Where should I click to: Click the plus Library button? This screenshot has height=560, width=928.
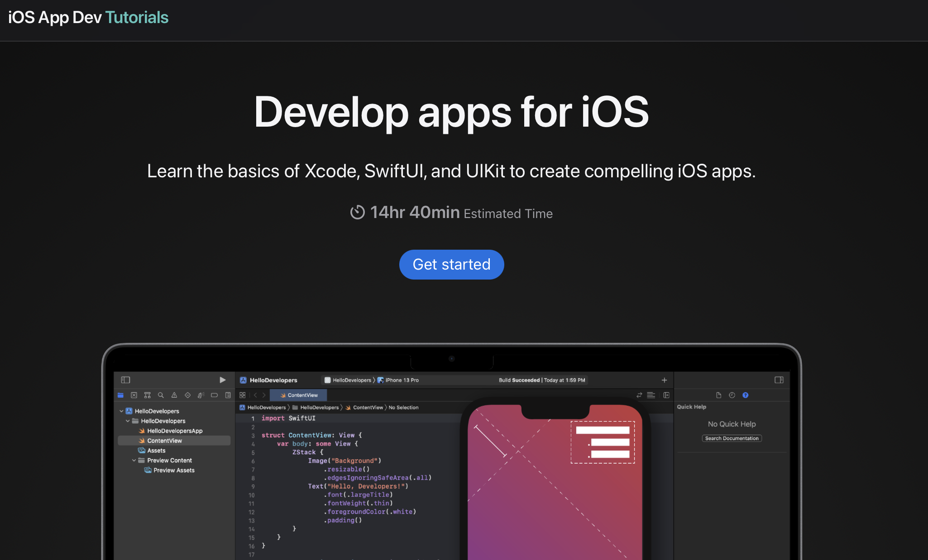click(664, 380)
